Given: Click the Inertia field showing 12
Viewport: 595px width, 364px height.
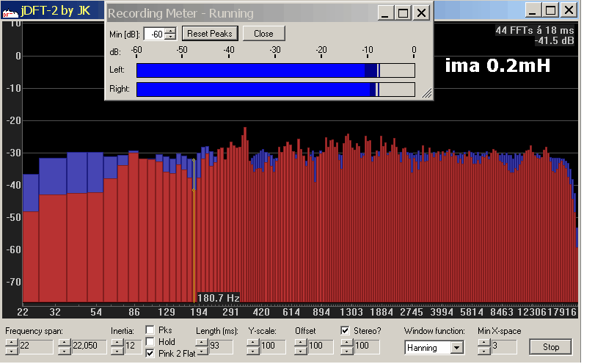Looking at the screenshot, I should click(x=133, y=346).
